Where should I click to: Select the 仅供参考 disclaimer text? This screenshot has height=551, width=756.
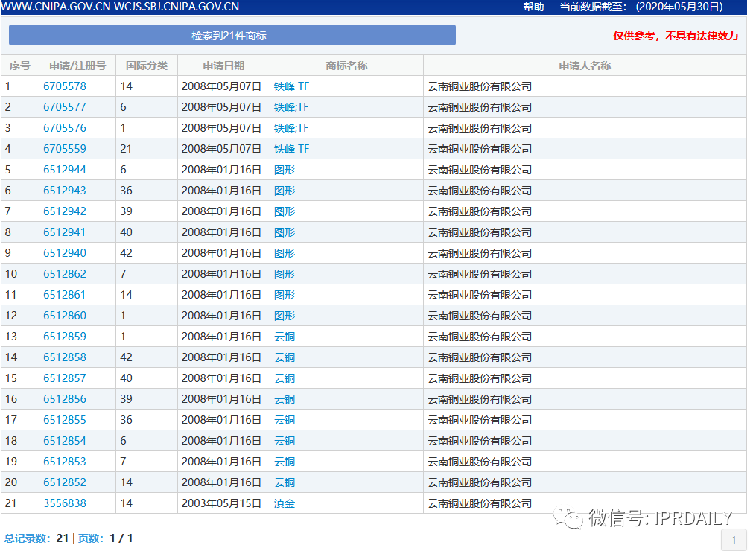click(x=676, y=36)
